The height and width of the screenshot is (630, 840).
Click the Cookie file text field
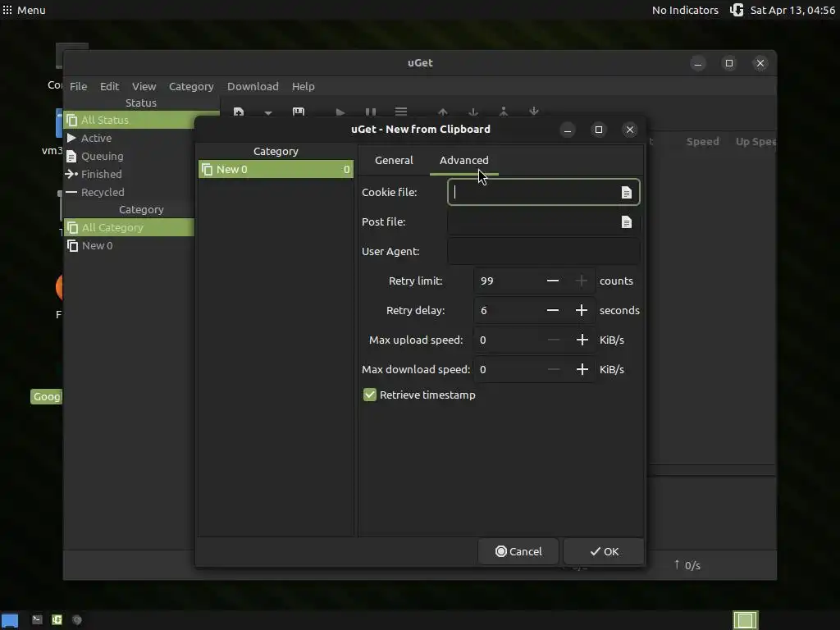(543, 192)
